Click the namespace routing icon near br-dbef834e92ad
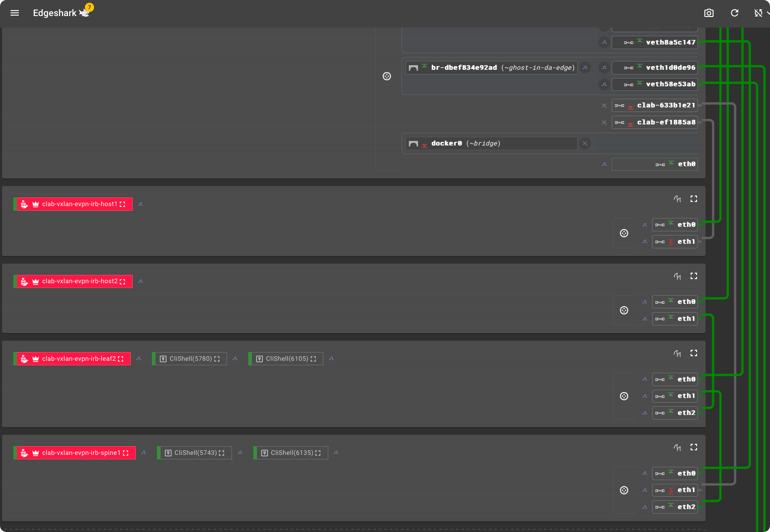This screenshot has width=770, height=532. click(x=387, y=76)
